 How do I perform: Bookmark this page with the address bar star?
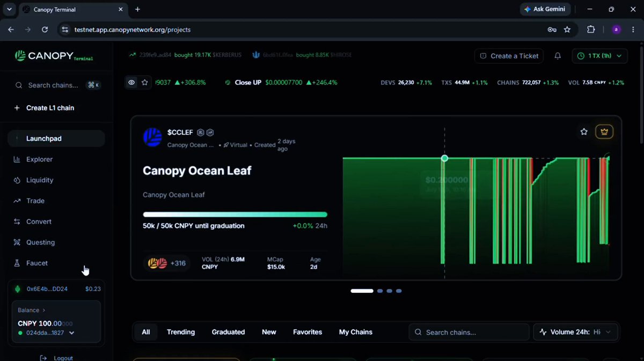coord(567,30)
